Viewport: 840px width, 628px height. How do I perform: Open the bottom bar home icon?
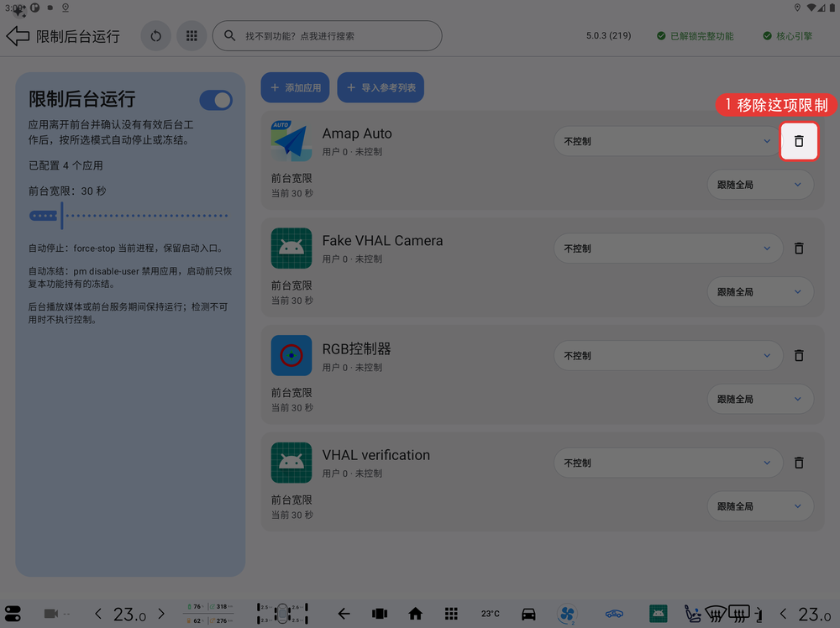pyautogui.click(x=415, y=614)
